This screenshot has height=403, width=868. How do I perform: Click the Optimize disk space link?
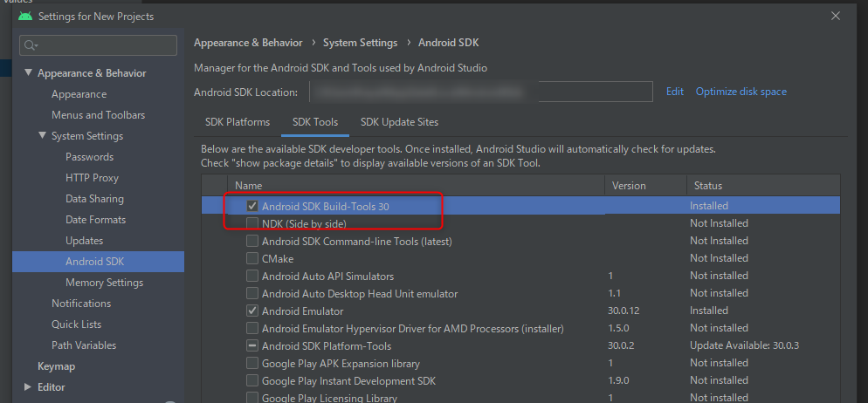(x=741, y=92)
